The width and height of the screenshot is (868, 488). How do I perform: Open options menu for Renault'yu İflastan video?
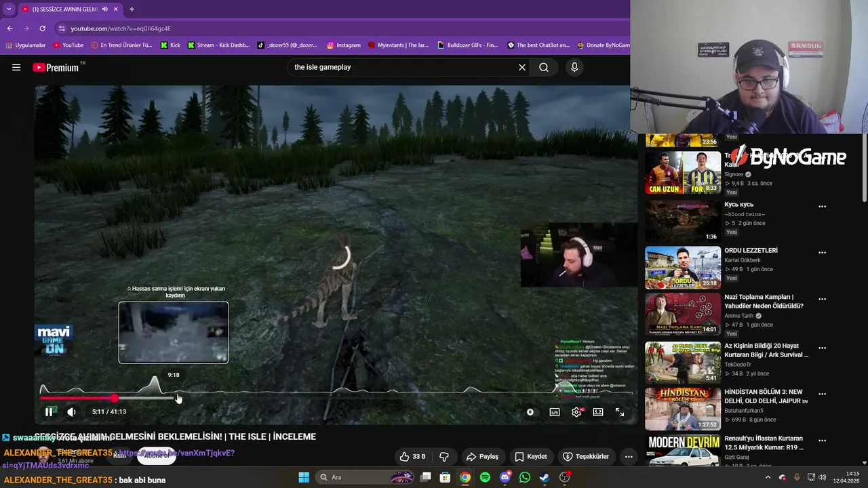point(822,441)
